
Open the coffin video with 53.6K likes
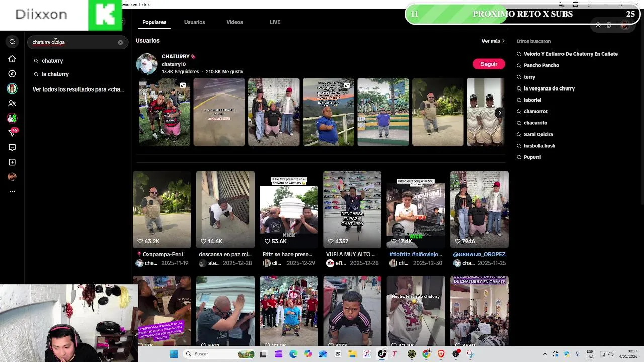tap(288, 210)
